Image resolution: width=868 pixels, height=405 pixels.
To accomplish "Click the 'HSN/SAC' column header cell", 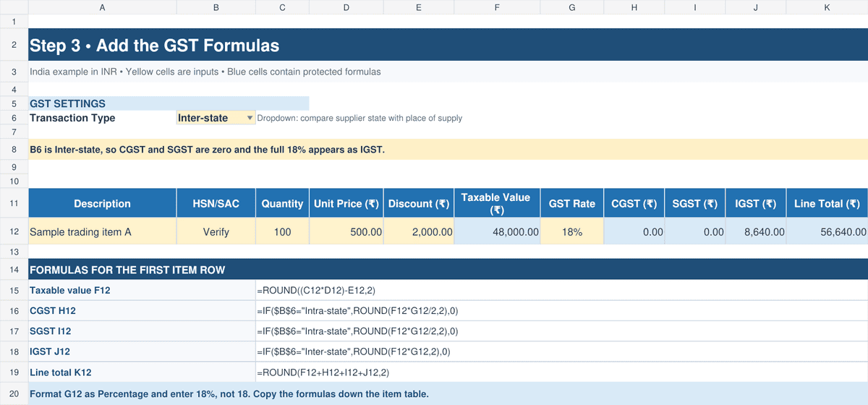I will click(216, 203).
